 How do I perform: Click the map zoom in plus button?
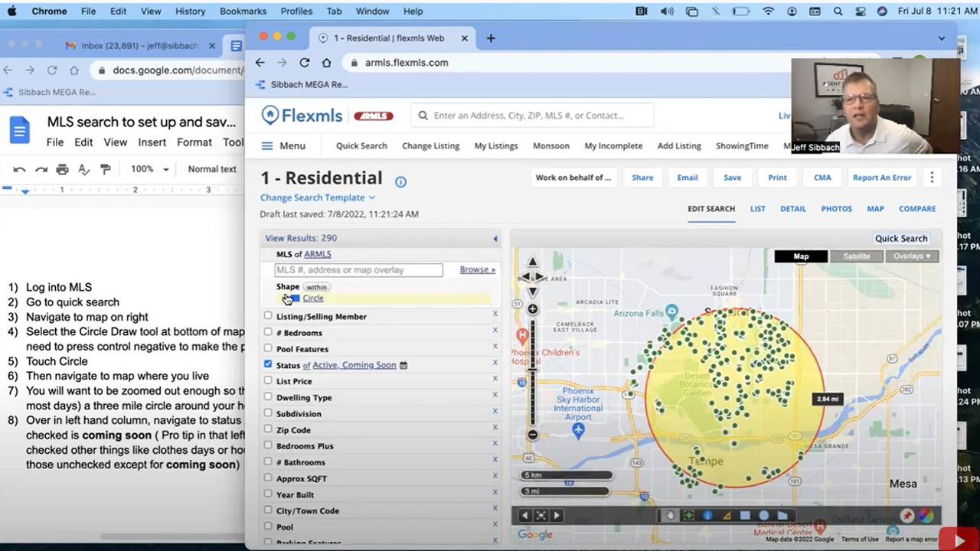tap(532, 308)
